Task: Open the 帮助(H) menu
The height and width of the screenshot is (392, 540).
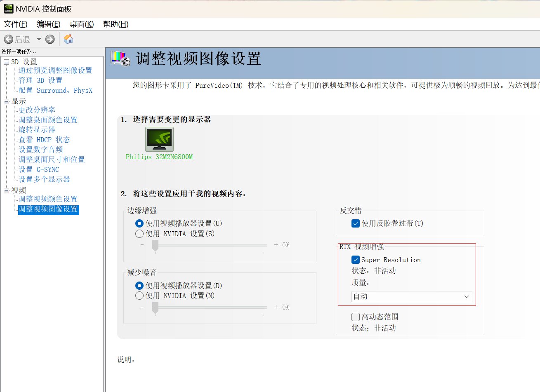Action: point(116,24)
